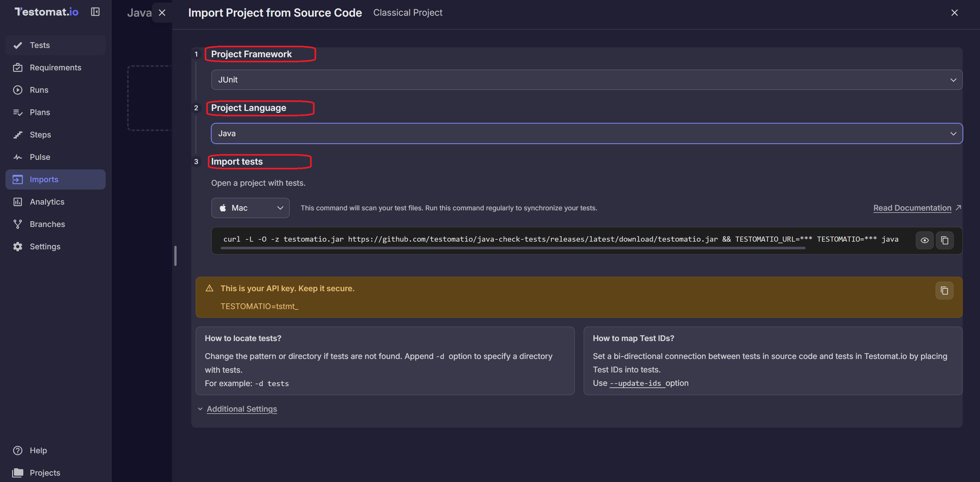Copy the API key to clipboard
The width and height of the screenshot is (980, 482).
point(944,291)
